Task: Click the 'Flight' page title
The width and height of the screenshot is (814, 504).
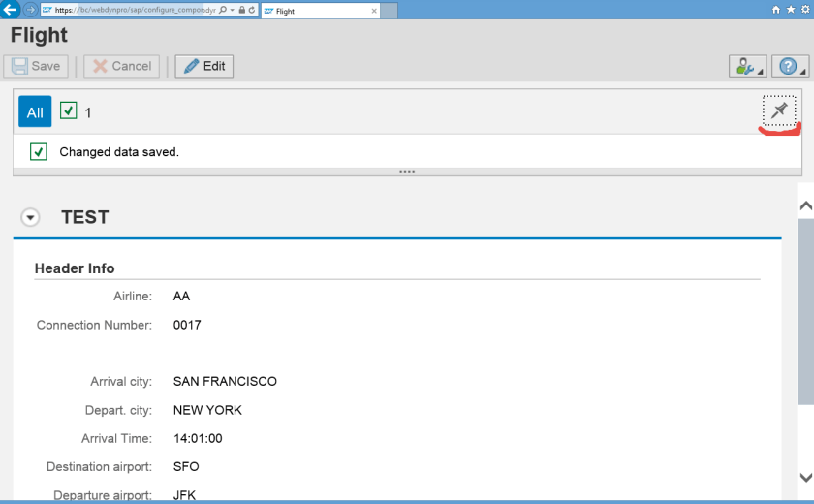Action: (39, 35)
